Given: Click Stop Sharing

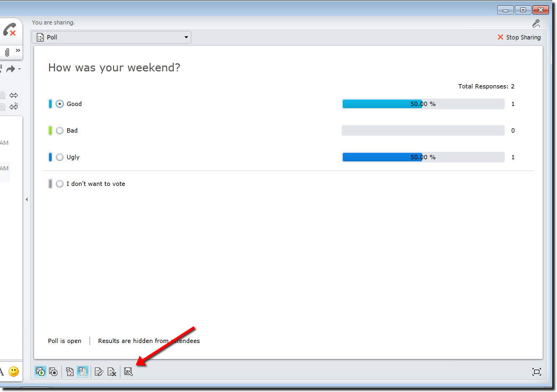Looking at the screenshot, I should [519, 37].
